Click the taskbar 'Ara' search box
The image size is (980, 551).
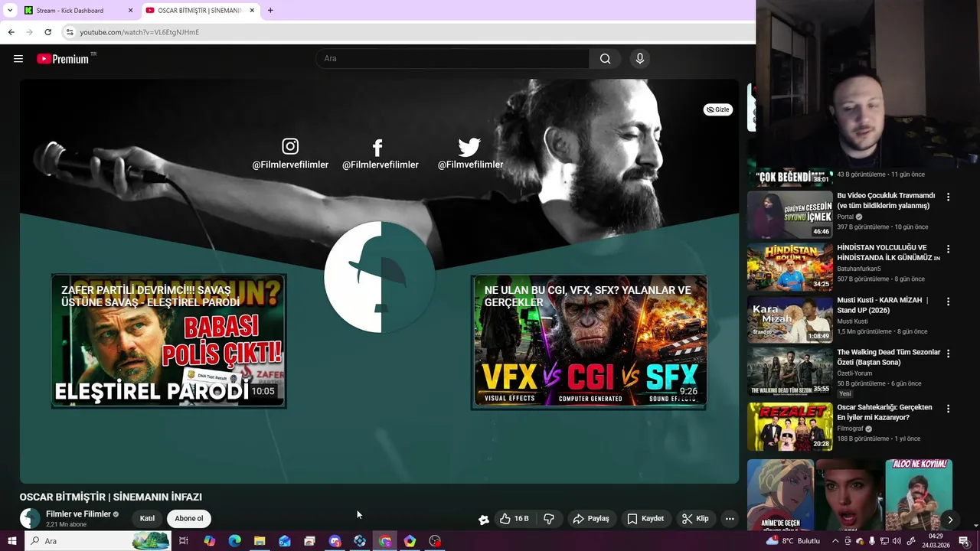[x=98, y=541]
